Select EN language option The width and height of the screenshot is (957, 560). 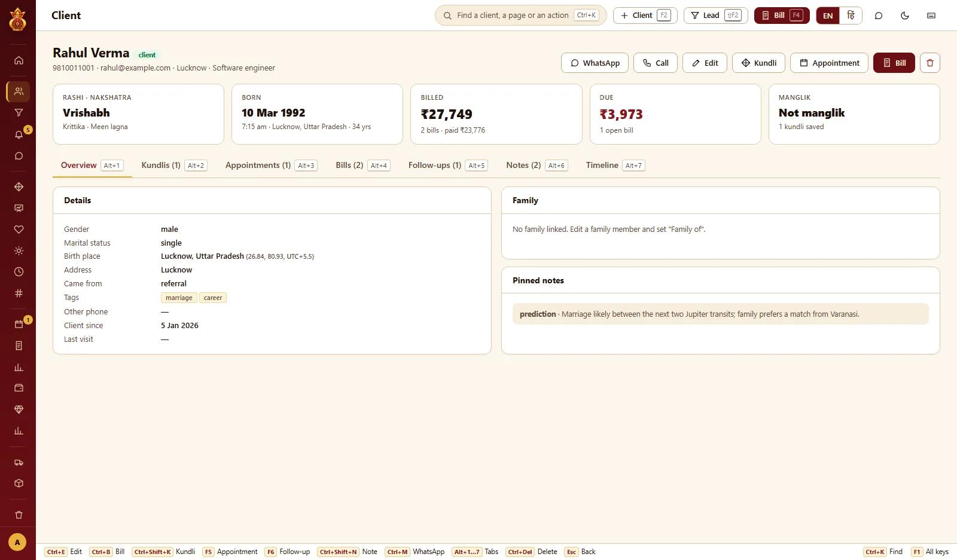pos(828,16)
